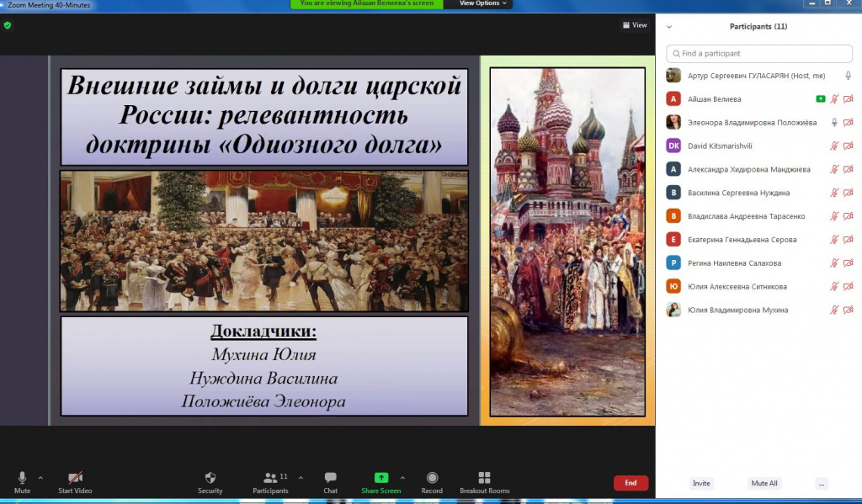Click Айшан Велиева green sharing indicator
The width and height of the screenshot is (862, 504).
coord(821,99)
